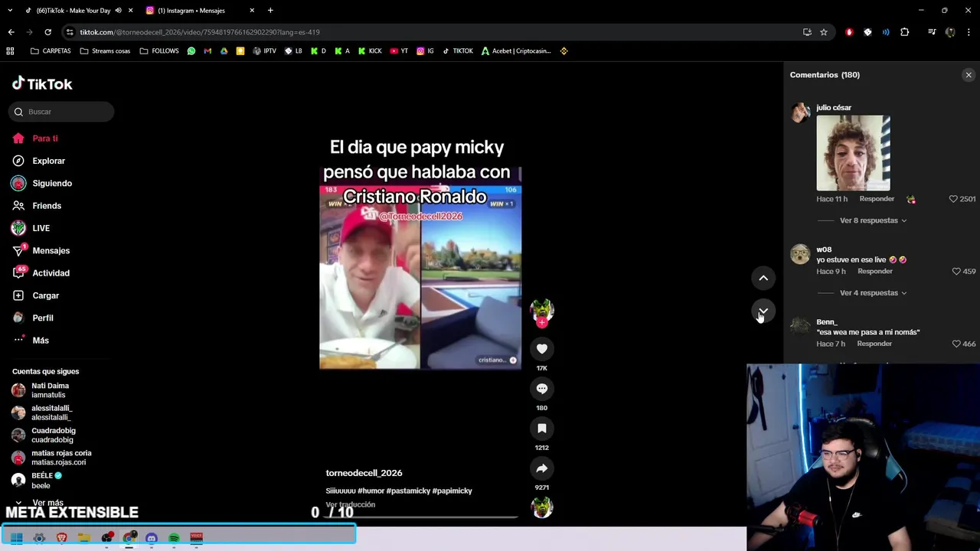This screenshot has width=980, height=551.
Task: Open the FOLLOWS bookmark folder
Action: point(159,51)
